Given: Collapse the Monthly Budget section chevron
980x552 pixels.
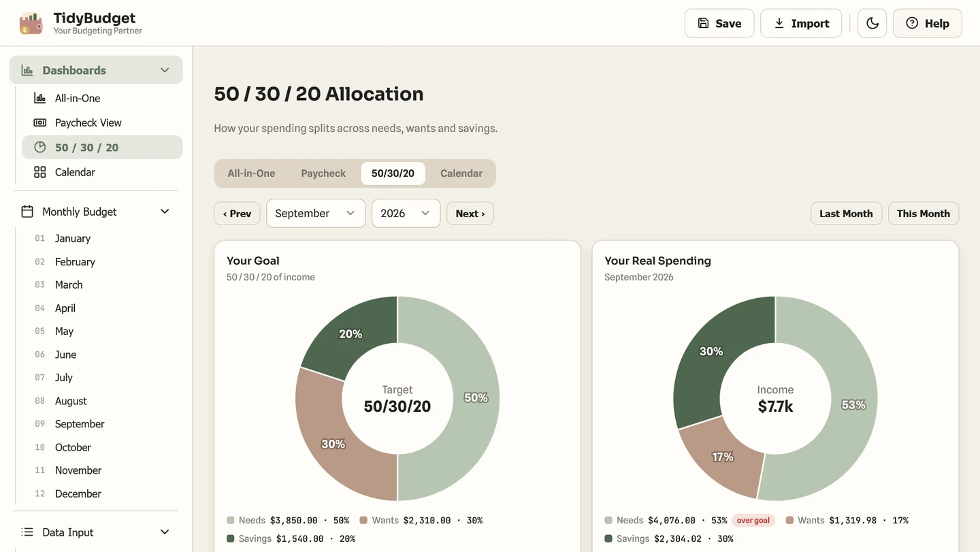Looking at the screenshot, I should (165, 212).
